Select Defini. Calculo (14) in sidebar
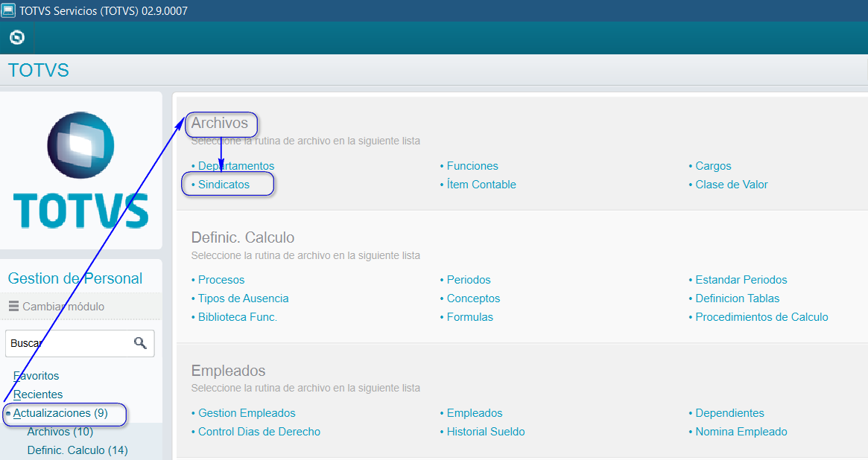Viewport: 868px width, 460px height. click(77, 450)
